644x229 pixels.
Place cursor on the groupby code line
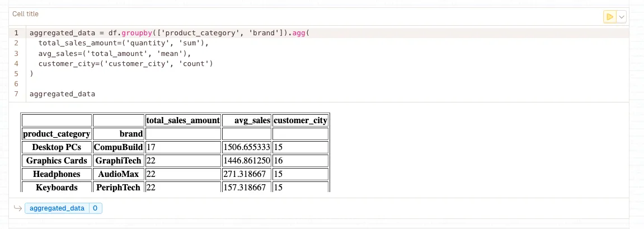click(x=169, y=33)
